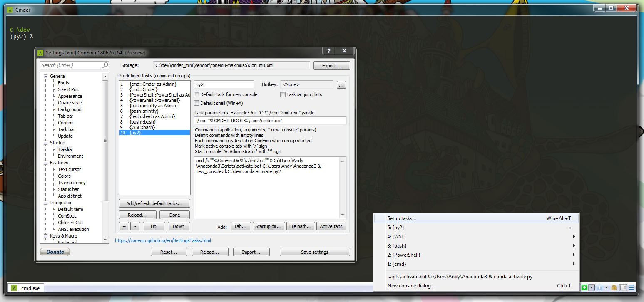
Task: Choose New console dialog... menu item
Action: point(476,286)
